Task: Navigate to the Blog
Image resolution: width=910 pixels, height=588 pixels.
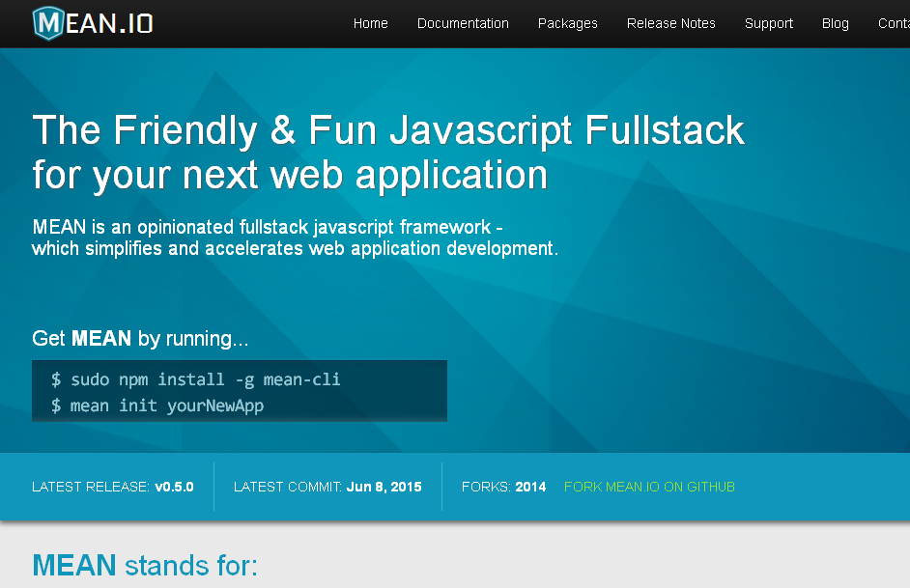Action: (x=835, y=23)
